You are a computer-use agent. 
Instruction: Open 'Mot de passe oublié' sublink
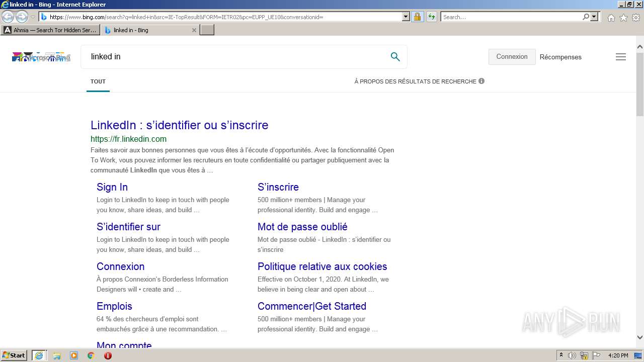point(302,227)
